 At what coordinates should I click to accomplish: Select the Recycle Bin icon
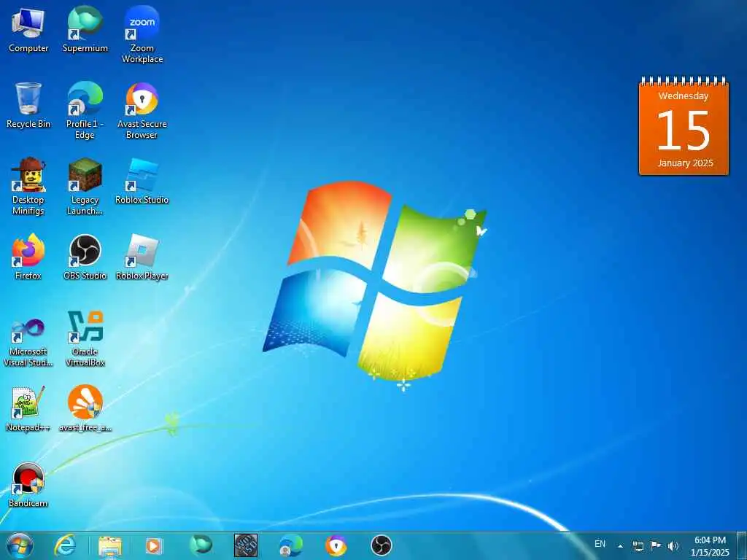coord(28,106)
